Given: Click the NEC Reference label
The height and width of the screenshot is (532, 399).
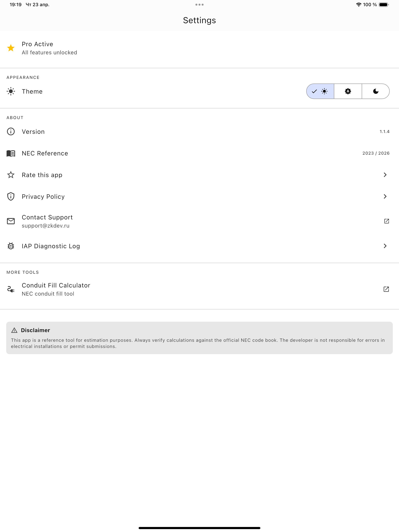Looking at the screenshot, I should pos(45,153).
